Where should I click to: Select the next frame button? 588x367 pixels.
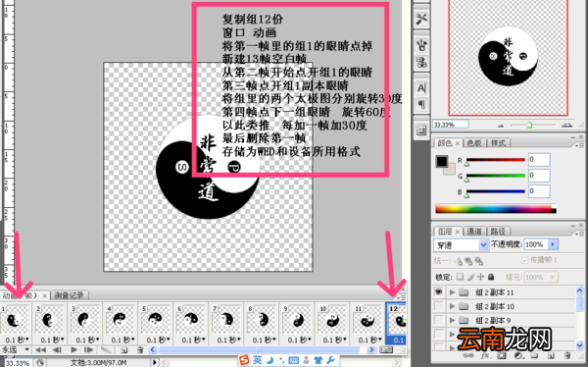[89, 350]
